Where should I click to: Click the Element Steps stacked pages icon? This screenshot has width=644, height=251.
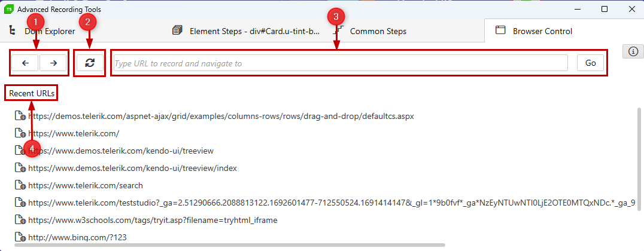(x=177, y=30)
